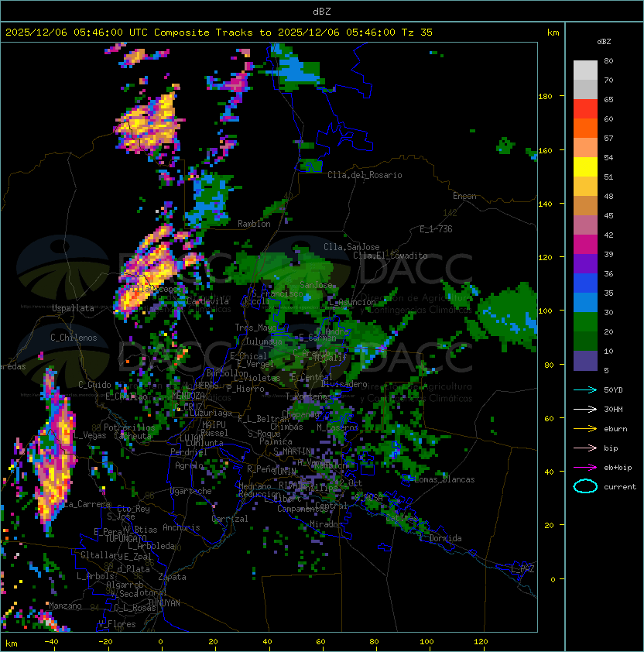
Task: Click the Agrelo place label
Action: click(x=189, y=465)
